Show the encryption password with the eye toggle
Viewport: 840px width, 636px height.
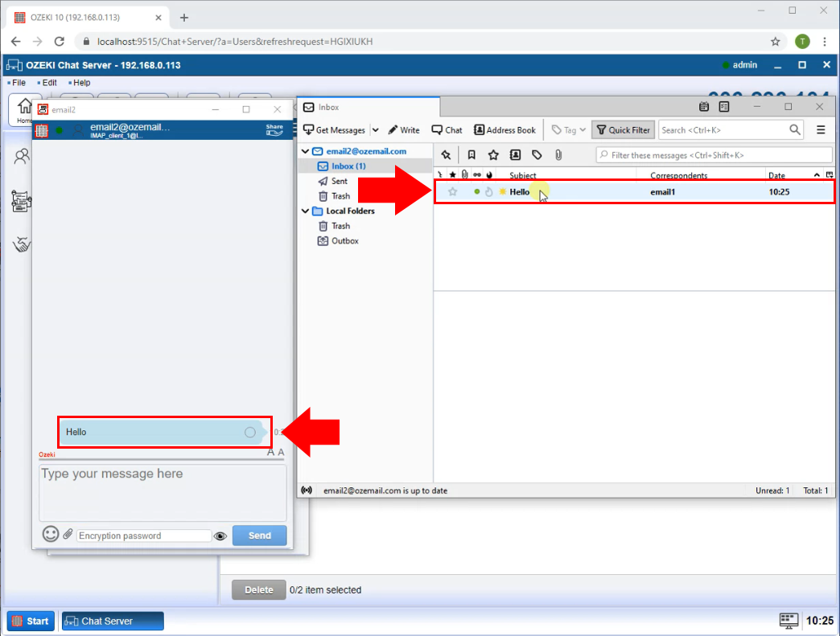(220, 535)
